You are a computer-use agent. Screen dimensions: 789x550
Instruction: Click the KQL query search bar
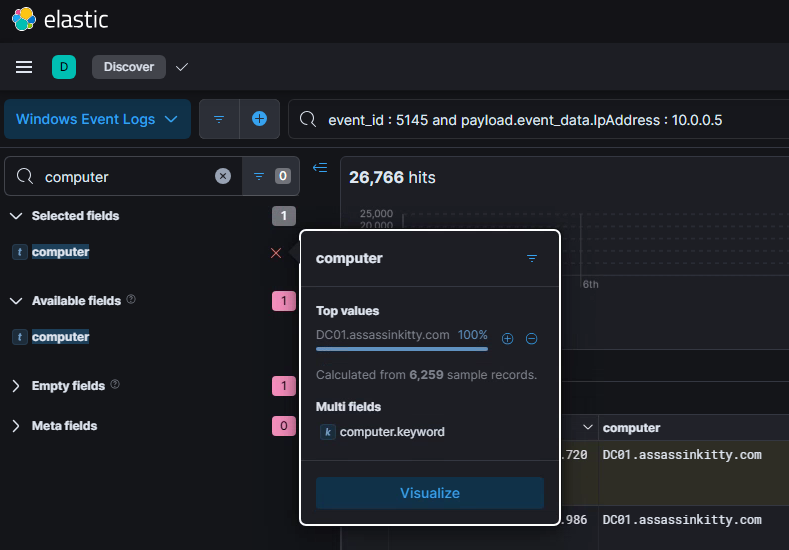(540, 120)
